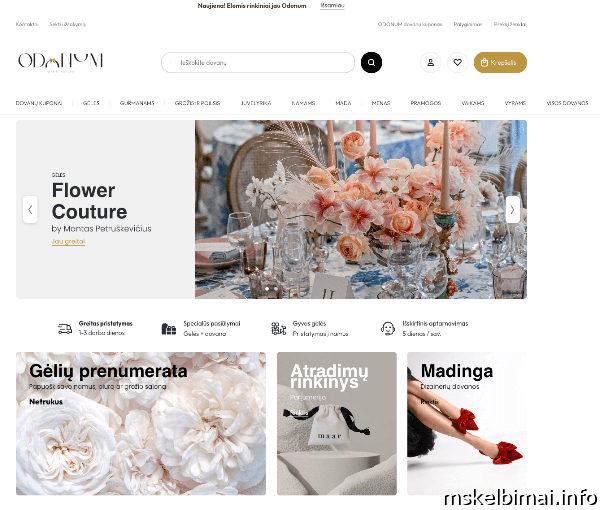This screenshot has width=600, height=510.
Task: Click the customer service headset icon
Action: [x=388, y=329]
